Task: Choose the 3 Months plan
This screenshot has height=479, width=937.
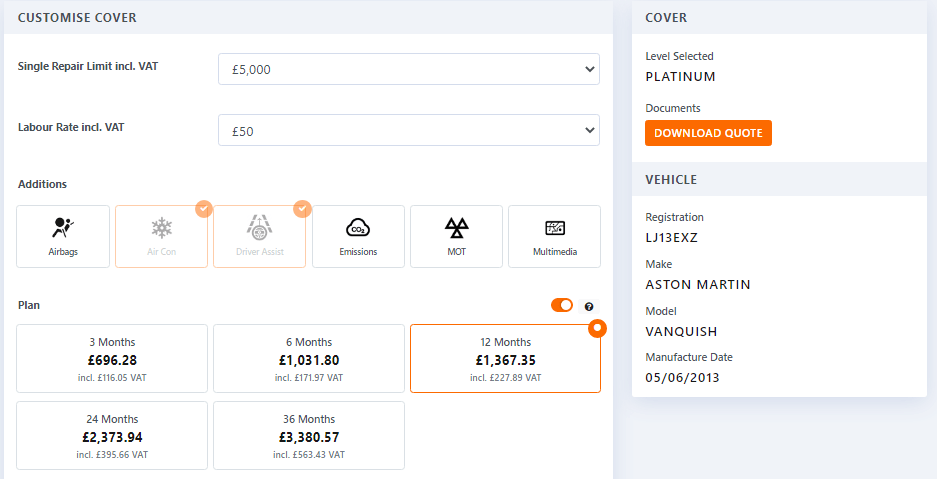Action: [112, 359]
